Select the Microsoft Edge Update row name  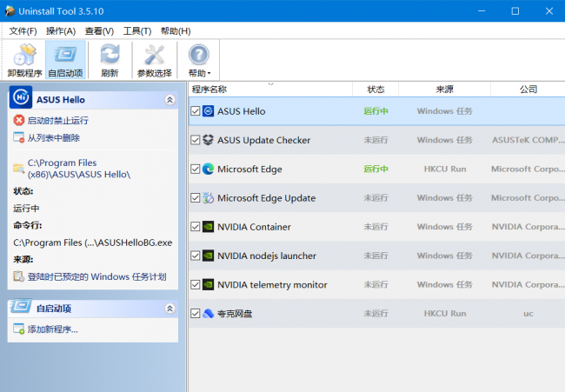click(x=267, y=198)
